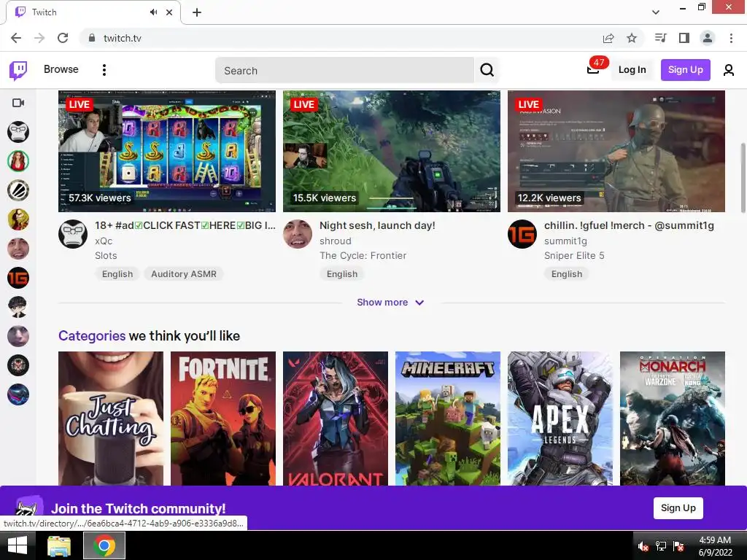Screen dimensions: 747x560
Task: Open The Cycle: Frontier category link
Action: coord(363,256)
